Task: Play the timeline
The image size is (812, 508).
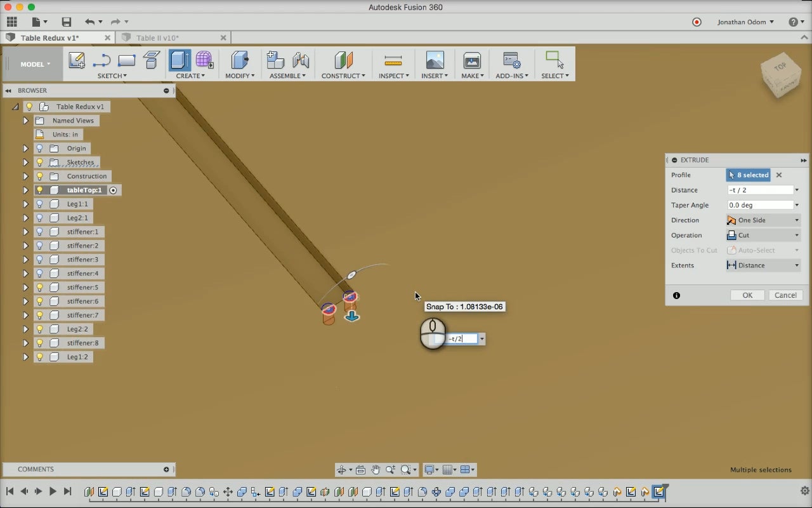Action: coord(53,491)
